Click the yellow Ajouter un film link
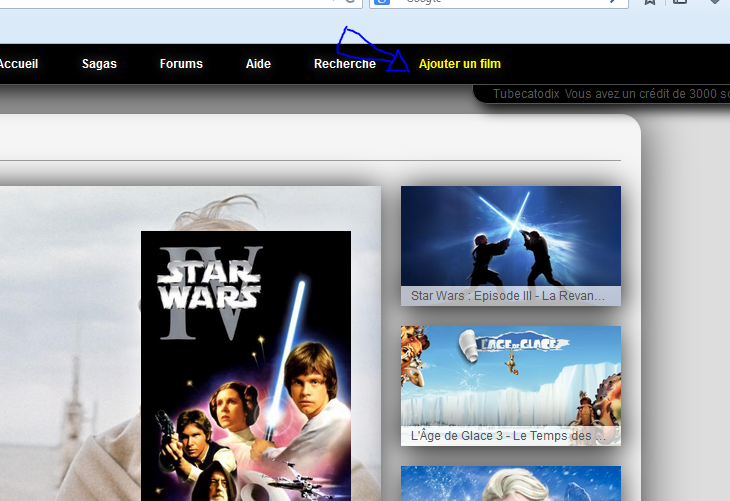 [459, 64]
